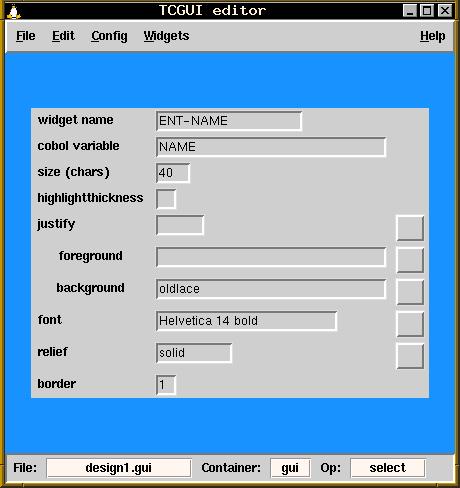This screenshot has width=460, height=488.
Task: Click the penguin icon in title bar
Action: 14,11
